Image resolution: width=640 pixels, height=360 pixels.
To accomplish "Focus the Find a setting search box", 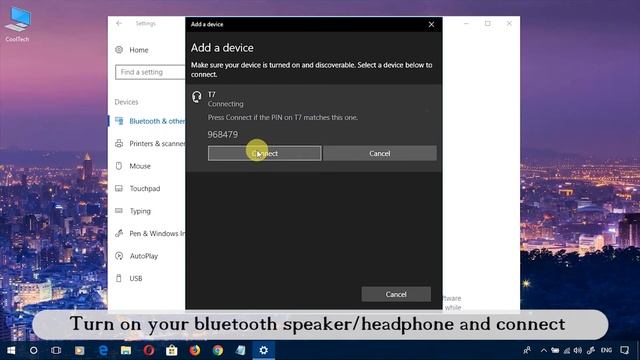I will pos(150,72).
